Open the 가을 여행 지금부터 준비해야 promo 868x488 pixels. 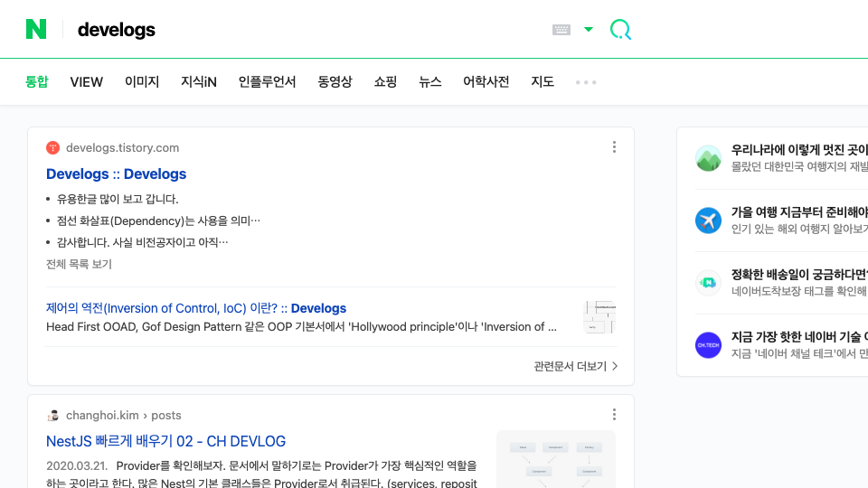(x=799, y=211)
